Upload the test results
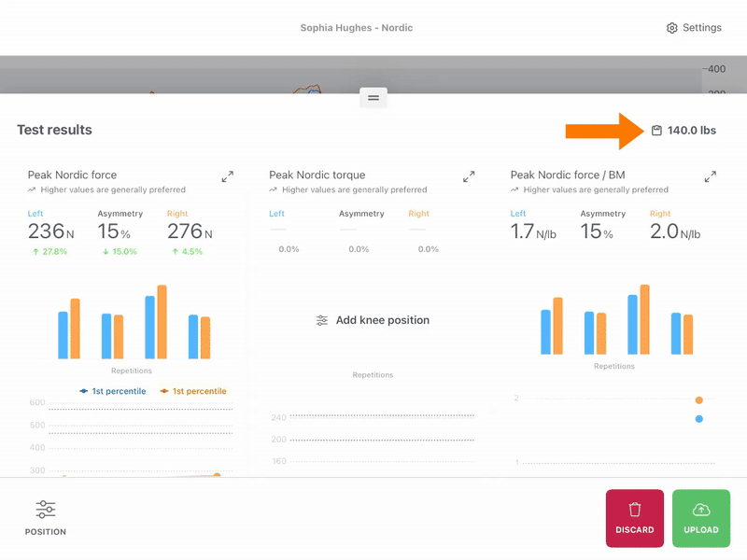The image size is (747, 560). (701, 518)
